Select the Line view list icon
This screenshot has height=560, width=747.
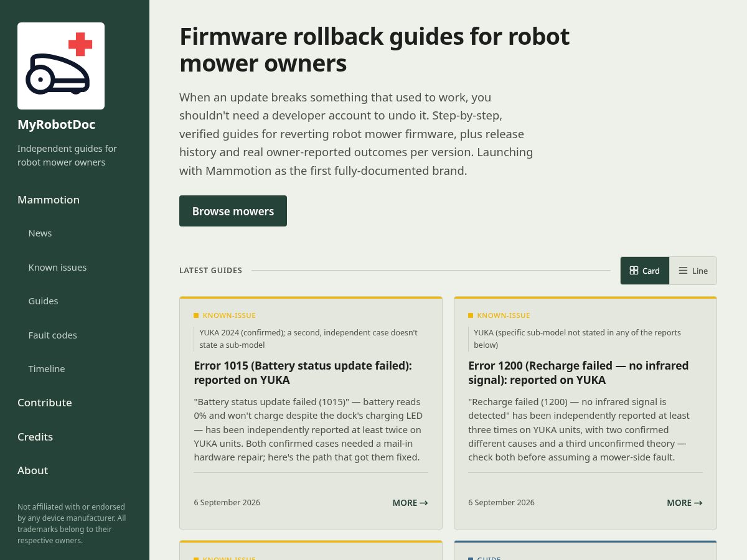pyautogui.click(x=683, y=271)
